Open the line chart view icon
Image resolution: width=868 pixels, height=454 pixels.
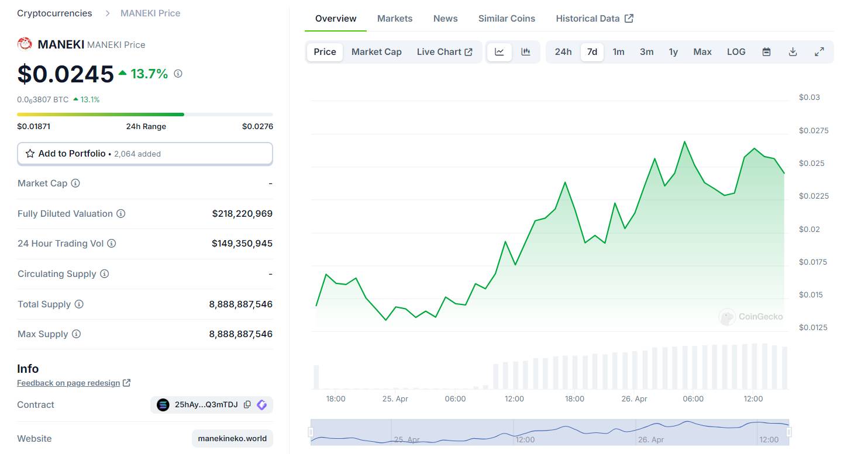500,52
